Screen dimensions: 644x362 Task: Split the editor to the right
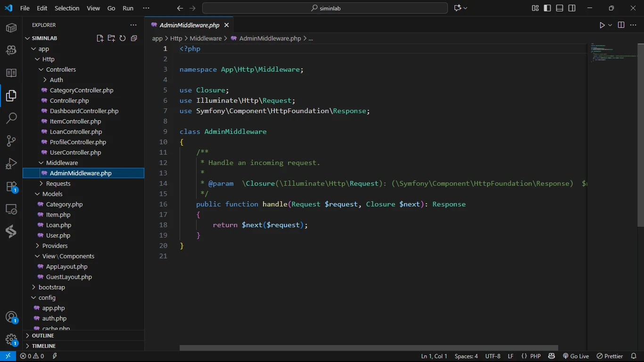click(621, 25)
